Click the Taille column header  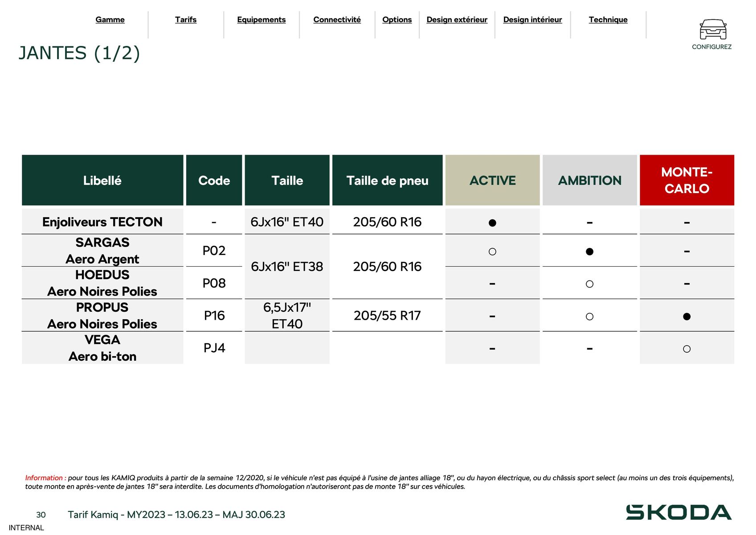(x=287, y=180)
